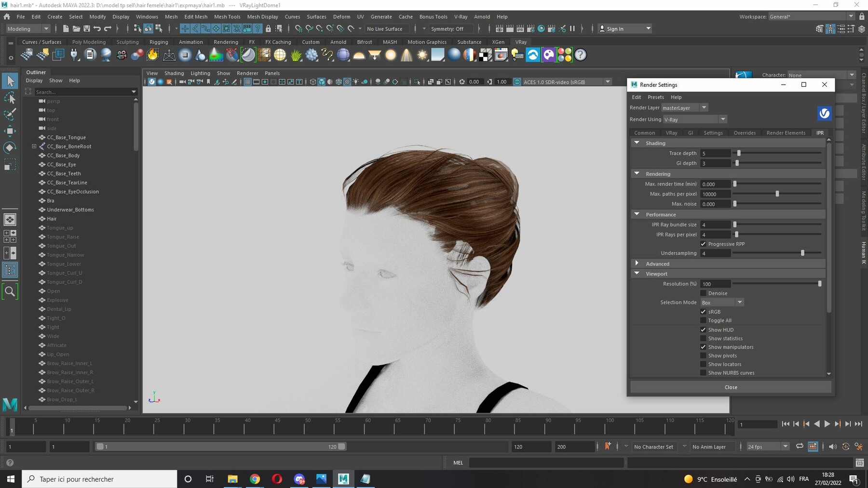Click the Save Scene disk icon
This screenshot has height=488, width=868.
pyautogui.click(x=87, y=29)
